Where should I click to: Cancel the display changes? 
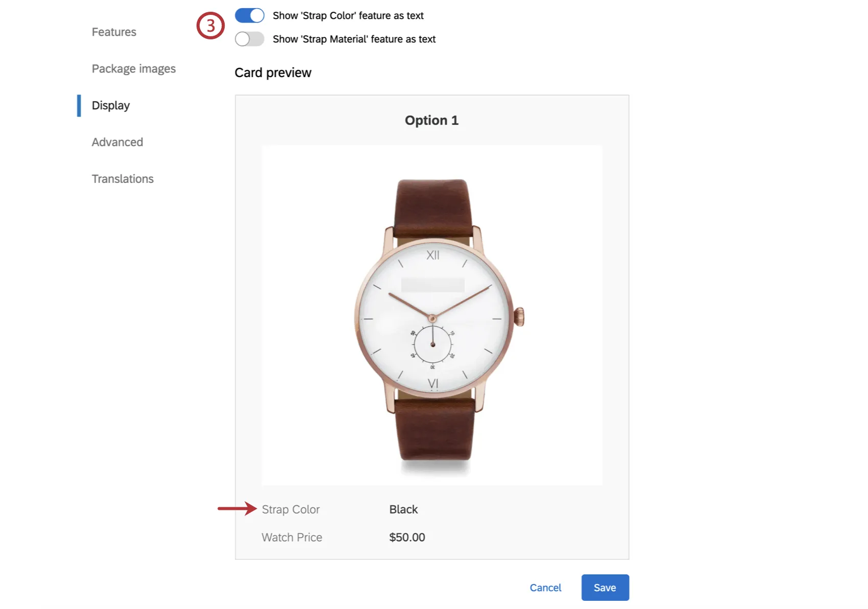[x=545, y=588]
